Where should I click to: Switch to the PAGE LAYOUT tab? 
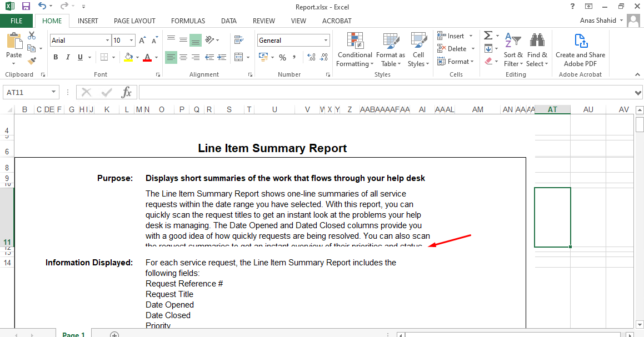click(134, 21)
